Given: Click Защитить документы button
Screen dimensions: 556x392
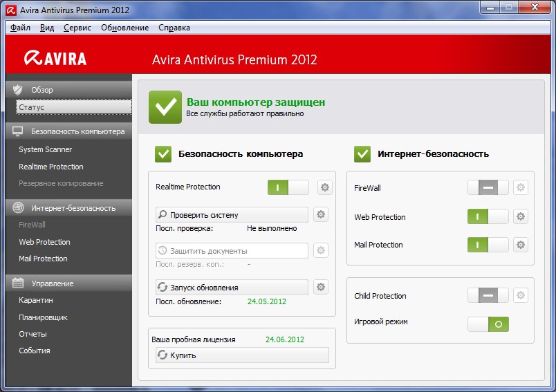Looking at the screenshot, I should (x=232, y=250).
